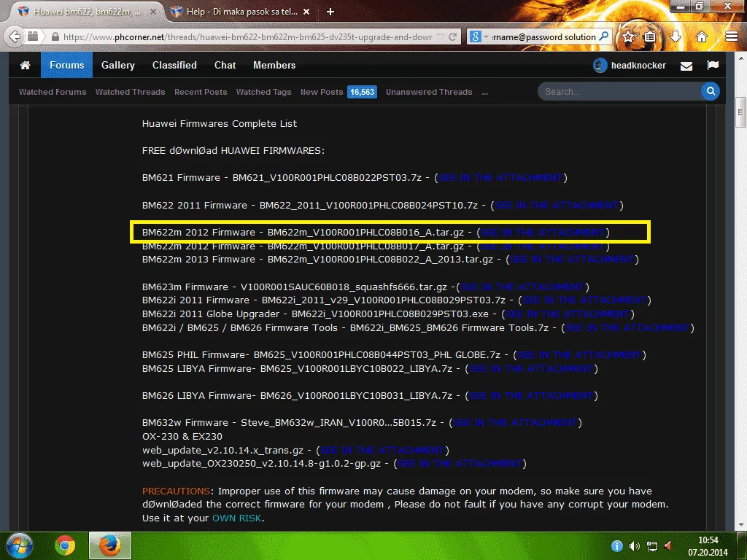Click the address bar URL field

point(247,36)
